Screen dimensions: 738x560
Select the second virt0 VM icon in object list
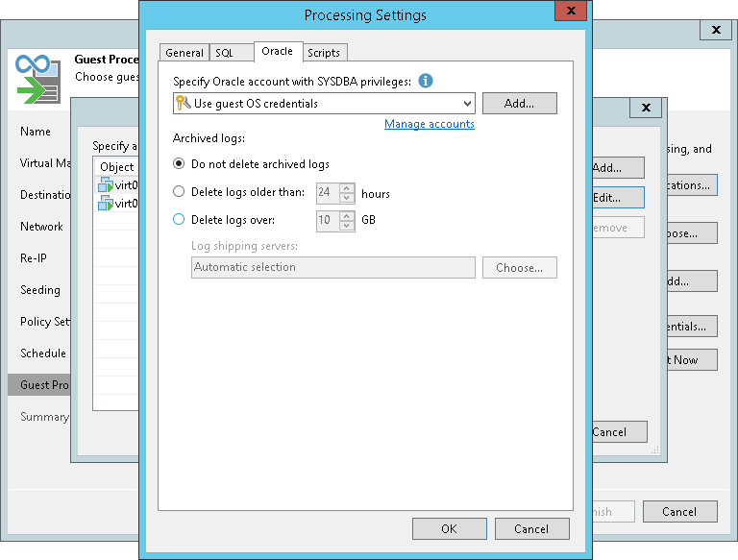coord(106,204)
